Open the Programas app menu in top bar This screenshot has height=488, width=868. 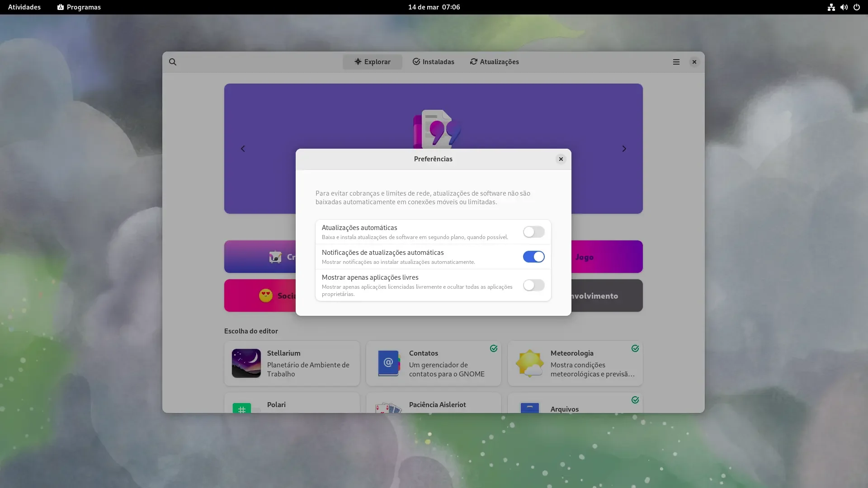coord(79,7)
